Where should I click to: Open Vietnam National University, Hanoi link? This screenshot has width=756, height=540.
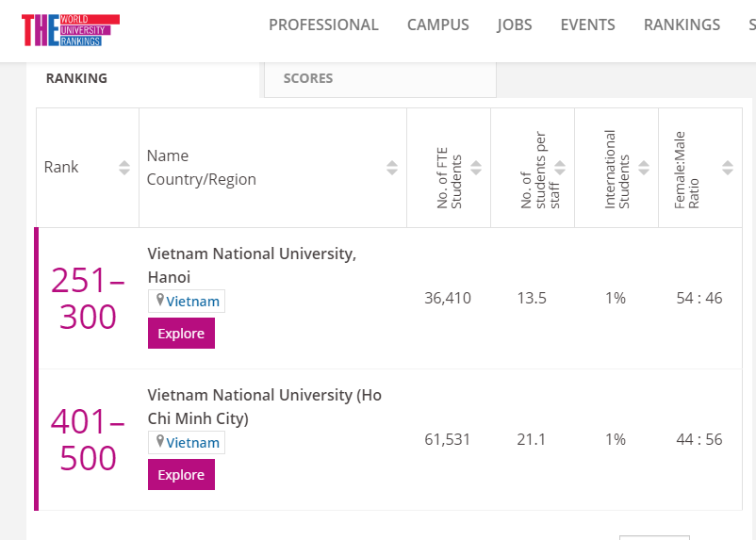[252, 265]
